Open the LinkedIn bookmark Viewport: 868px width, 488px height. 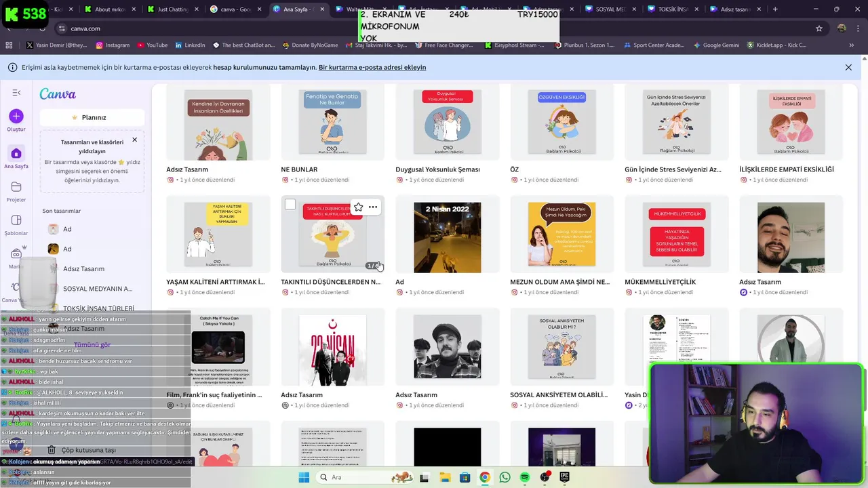(x=190, y=45)
